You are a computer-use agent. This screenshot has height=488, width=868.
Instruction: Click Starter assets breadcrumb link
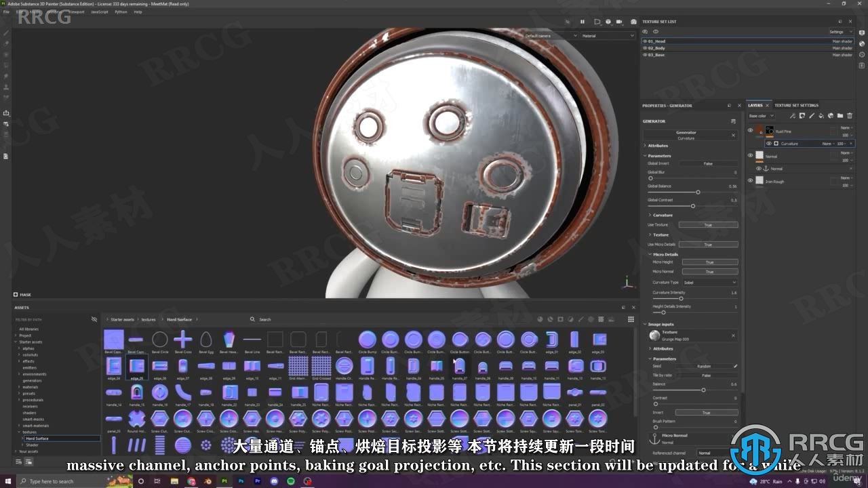click(123, 319)
